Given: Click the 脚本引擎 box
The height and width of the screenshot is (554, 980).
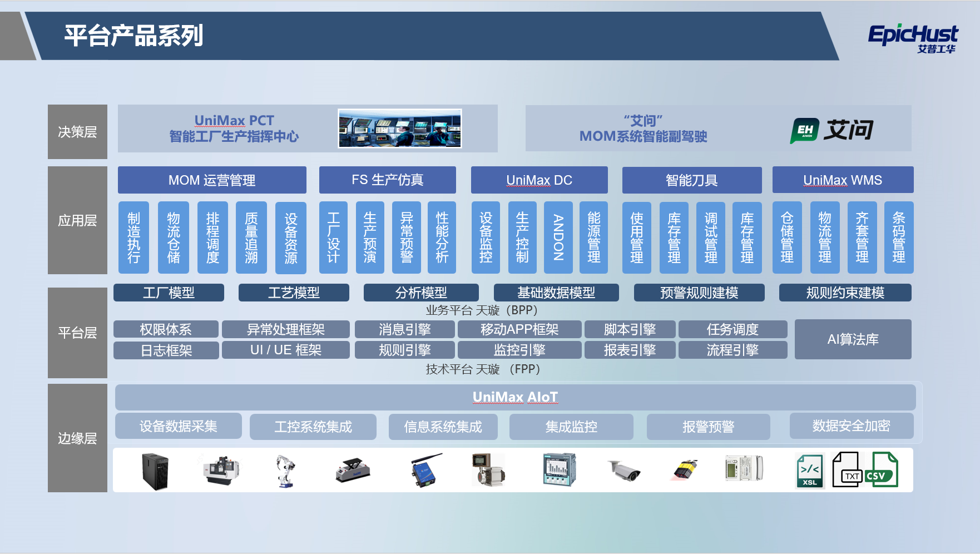Looking at the screenshot, I should point(630,329).
